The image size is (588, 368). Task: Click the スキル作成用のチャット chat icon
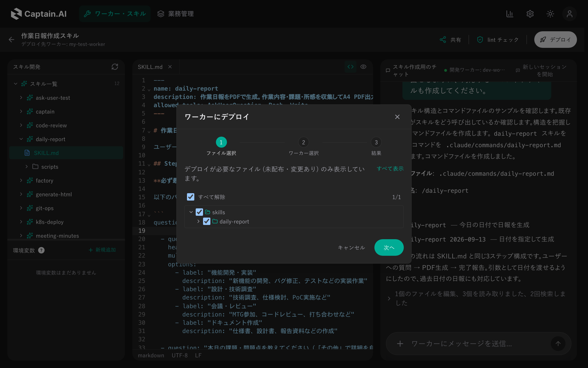[388, 70]
